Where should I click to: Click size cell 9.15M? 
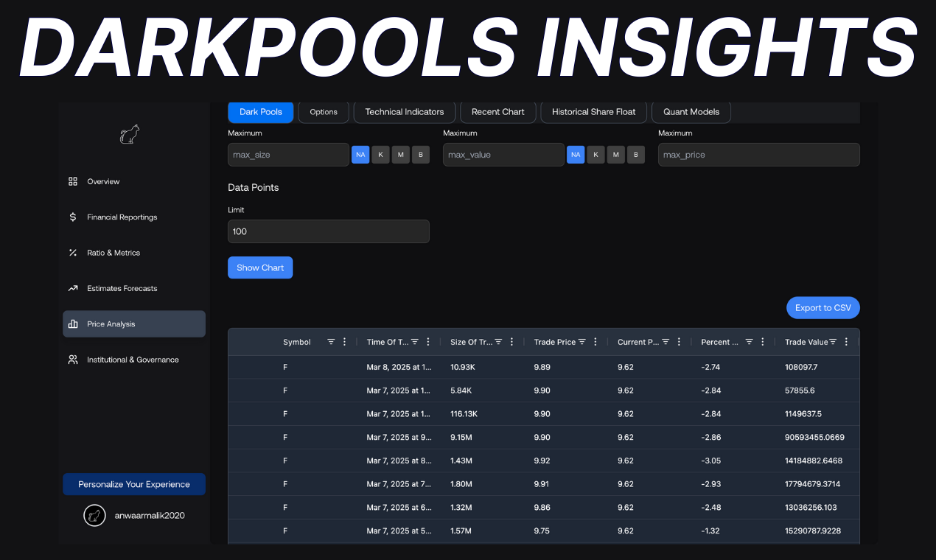pyautogui.click(x=462, y=437)
